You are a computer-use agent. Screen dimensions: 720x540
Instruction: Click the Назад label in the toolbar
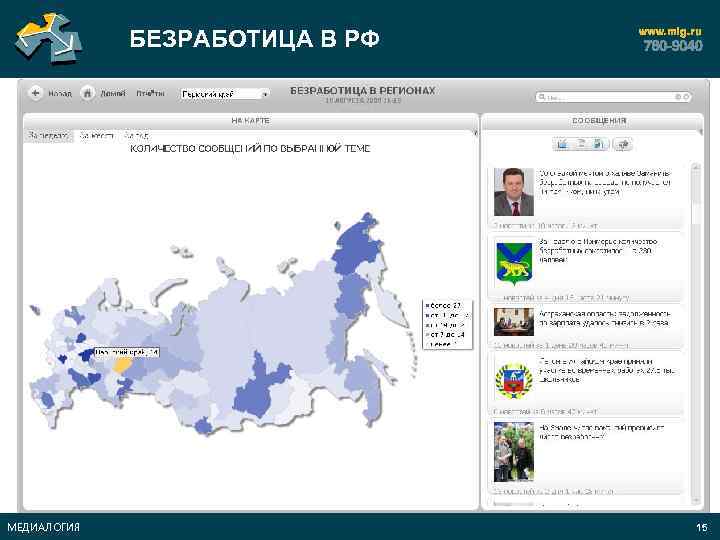point(60,94)
